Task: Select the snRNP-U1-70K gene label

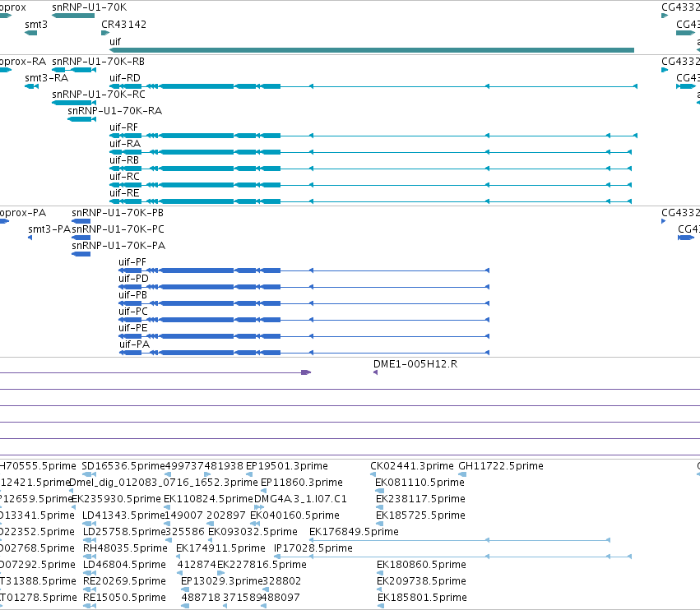Action: [90, 7]
